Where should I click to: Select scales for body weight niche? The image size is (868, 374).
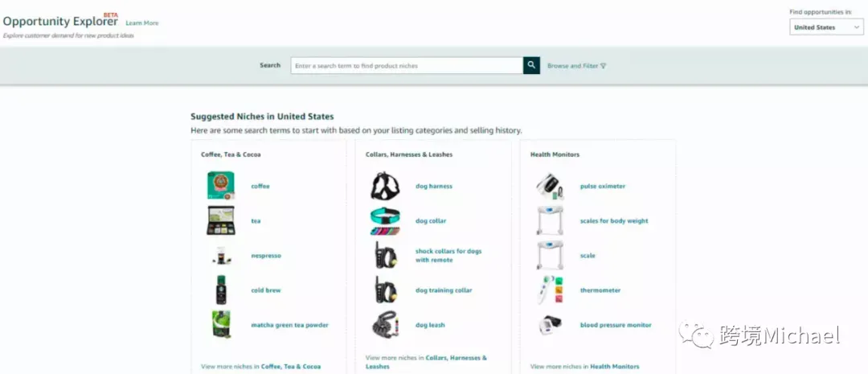pos(614,220)
